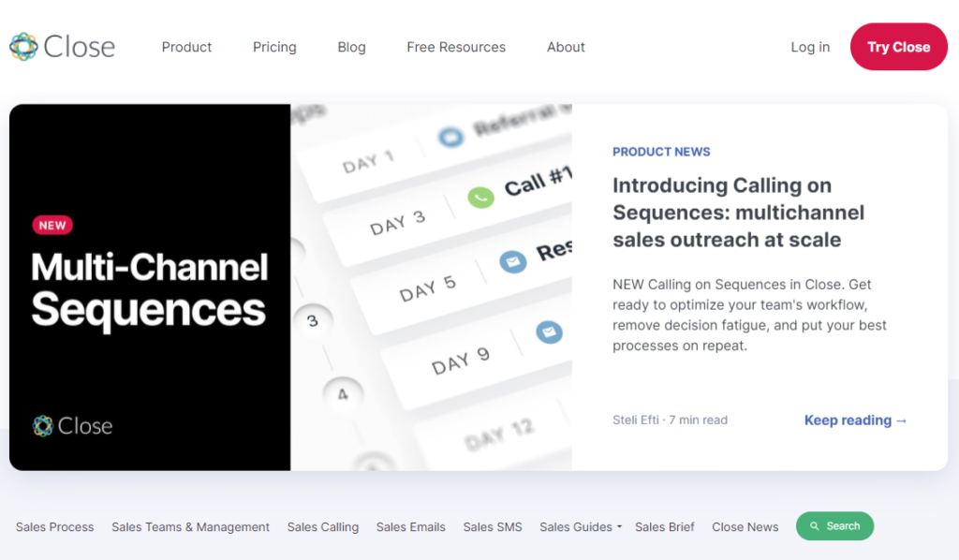Open the Pricing page
This screenshot has width=959, height=560.
pos(274,47)
